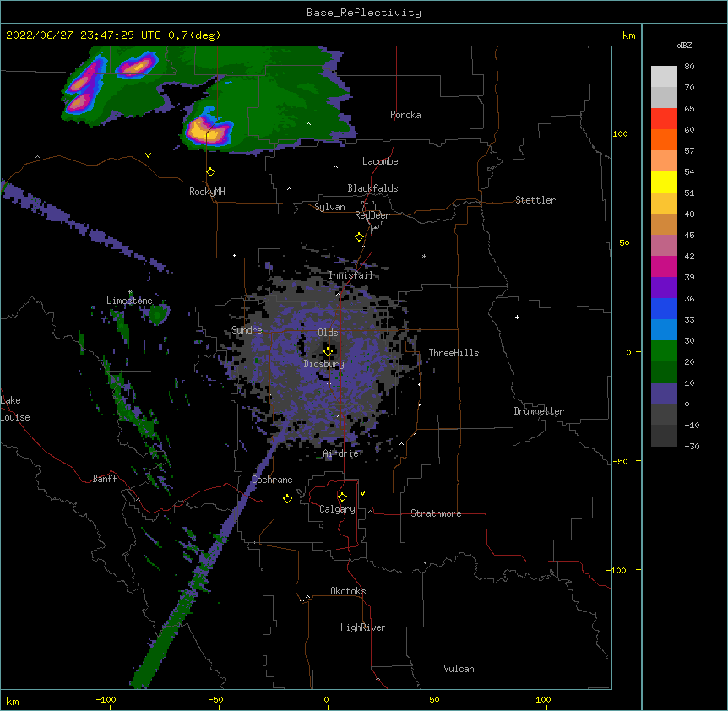Select the Innisfail label
The width and height of the screenshot is (728, 711).
click(350, 275)
